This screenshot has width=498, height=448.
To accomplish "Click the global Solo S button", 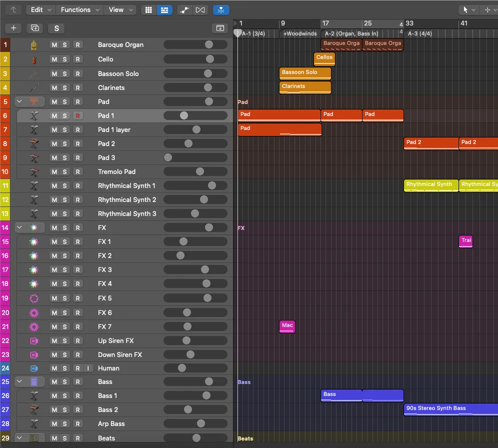I will (x=56, y=28).
